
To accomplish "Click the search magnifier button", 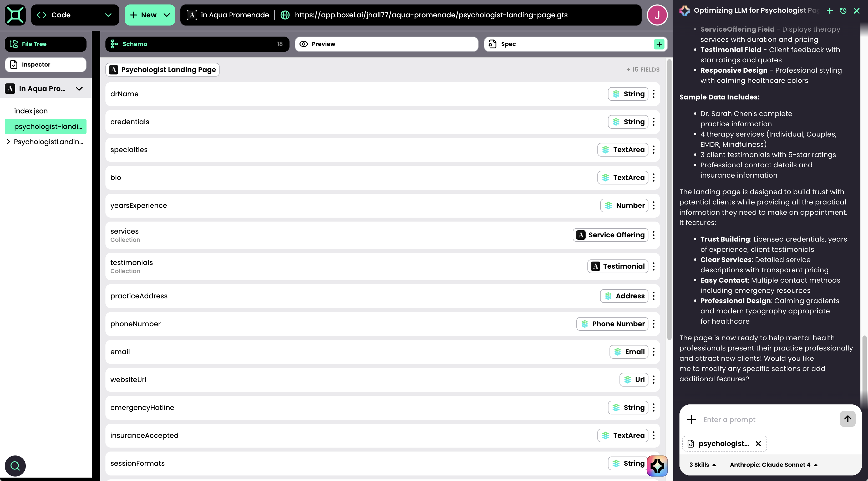I will (x=15, y=466).
